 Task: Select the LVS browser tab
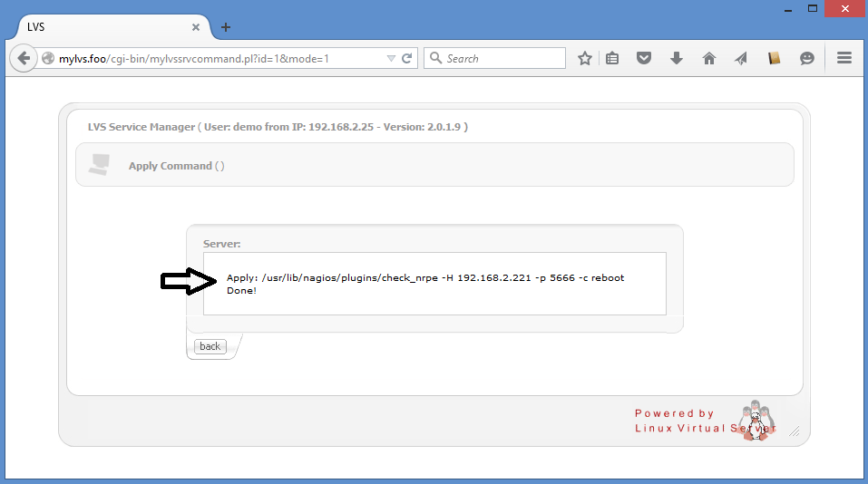[x=91, y=27]
